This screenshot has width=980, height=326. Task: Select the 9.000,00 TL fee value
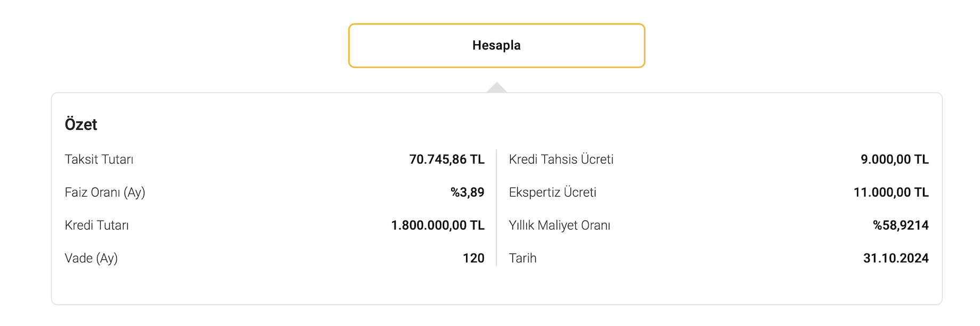[894, 159]
